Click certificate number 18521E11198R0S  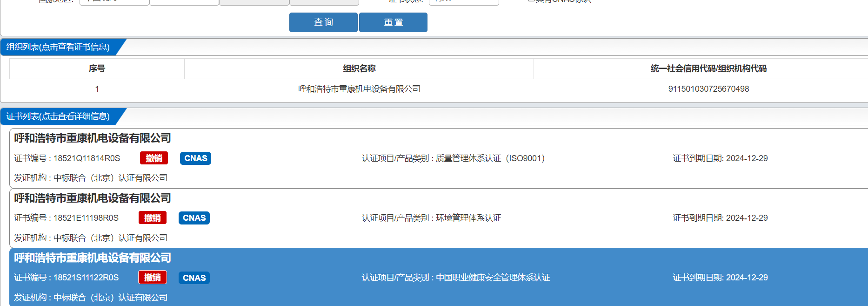pos(86,218)
